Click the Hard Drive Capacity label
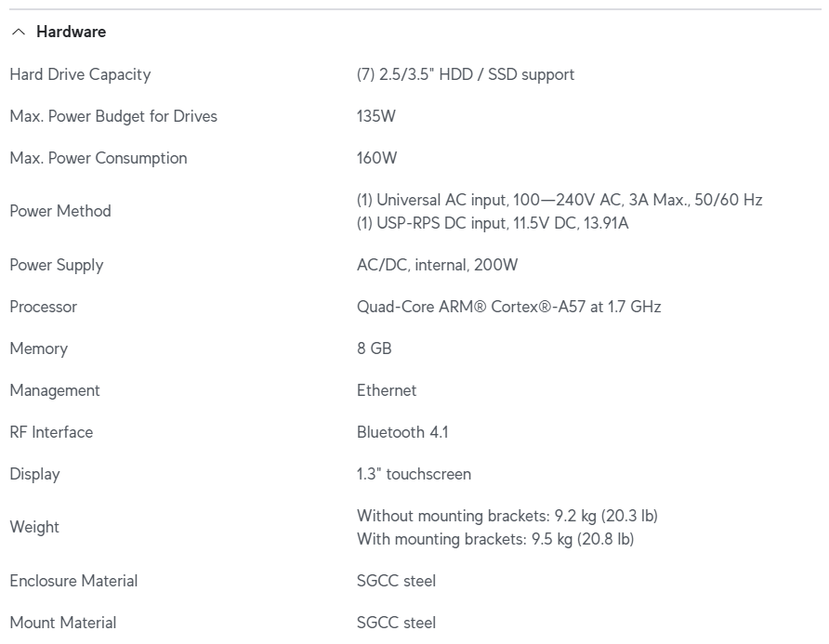 (80, 74)
